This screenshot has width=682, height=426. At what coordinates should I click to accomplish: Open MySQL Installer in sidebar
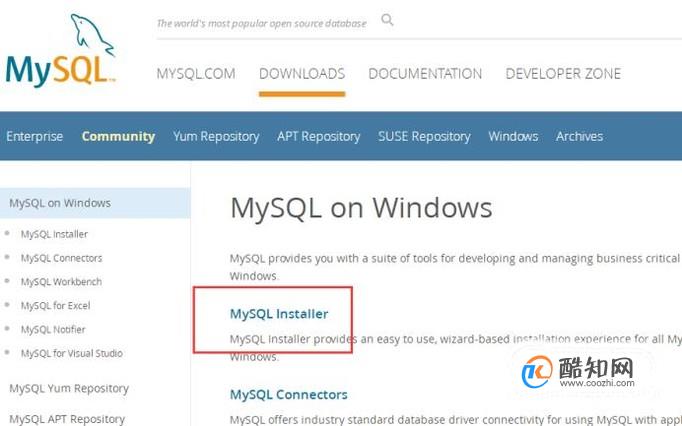point(54,234)
